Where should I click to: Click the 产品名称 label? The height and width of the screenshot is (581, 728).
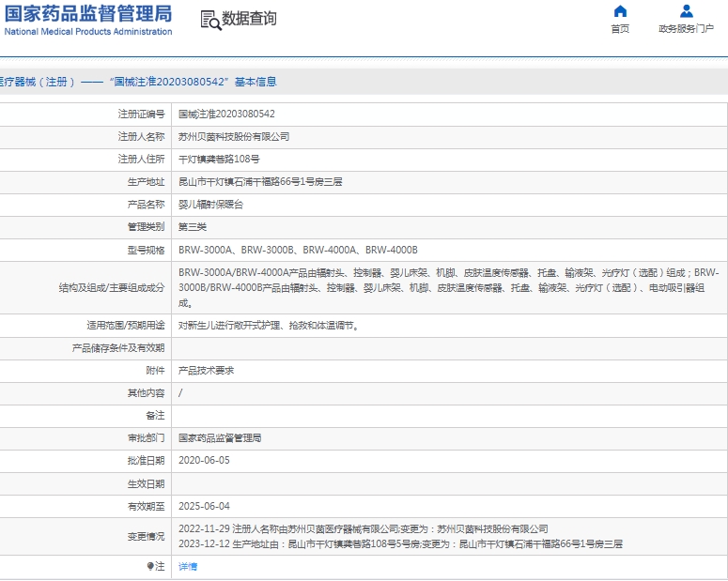(146, 205)
